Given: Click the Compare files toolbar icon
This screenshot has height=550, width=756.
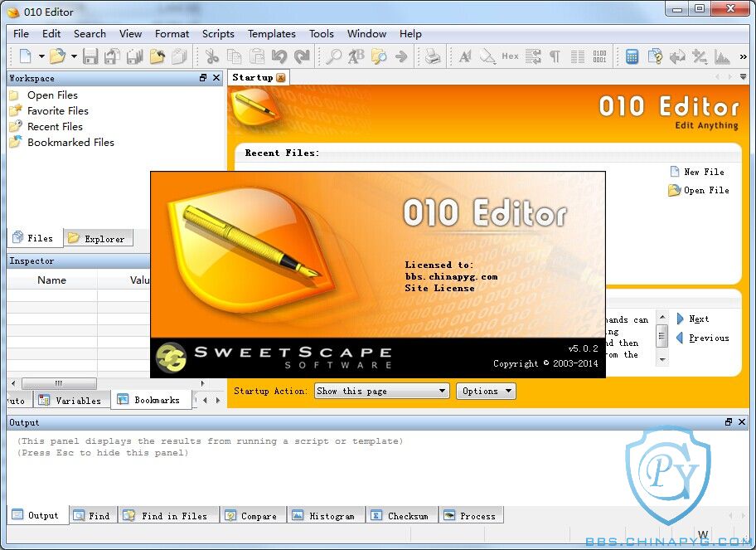Looking at the screenshot, I should point(655,56).
